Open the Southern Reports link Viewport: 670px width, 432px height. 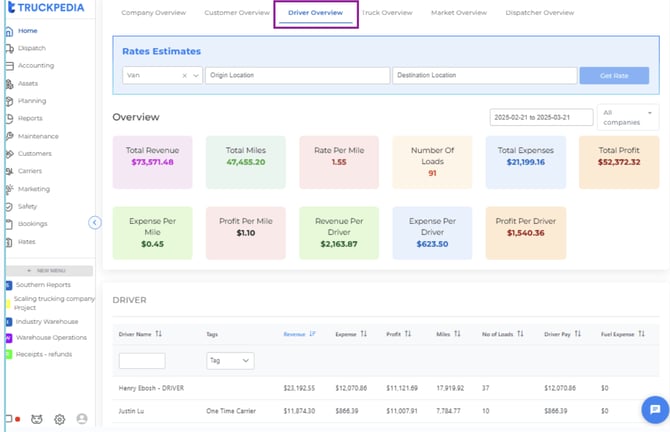point(43,285)
